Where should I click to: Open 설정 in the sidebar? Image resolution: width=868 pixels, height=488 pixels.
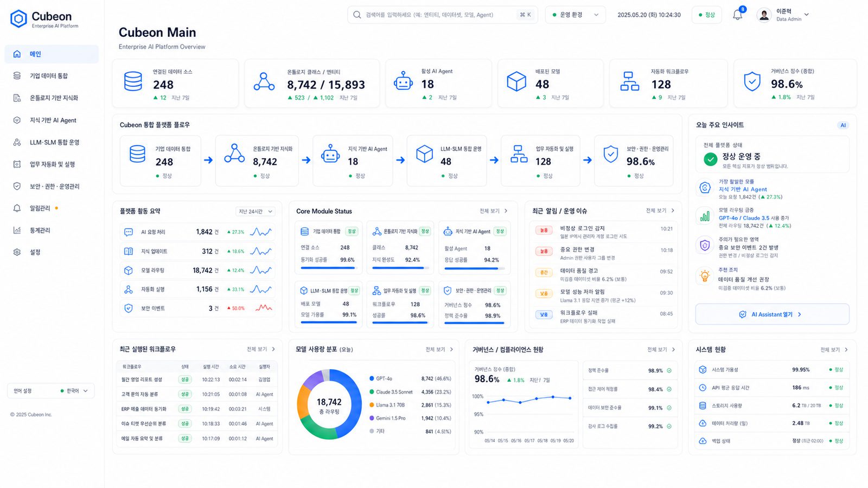[52, 252]
